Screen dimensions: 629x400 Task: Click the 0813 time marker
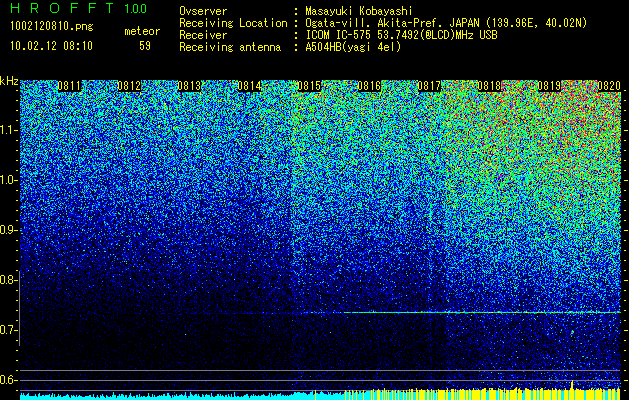[189, 86]
